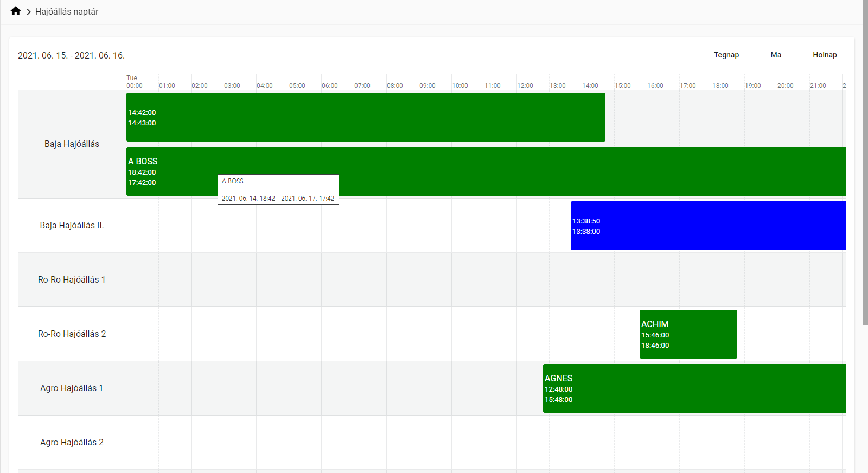Click the Hajóállás naptár breadcrumb label
Screen dimensions: 868x473
[x=67, y=12]
